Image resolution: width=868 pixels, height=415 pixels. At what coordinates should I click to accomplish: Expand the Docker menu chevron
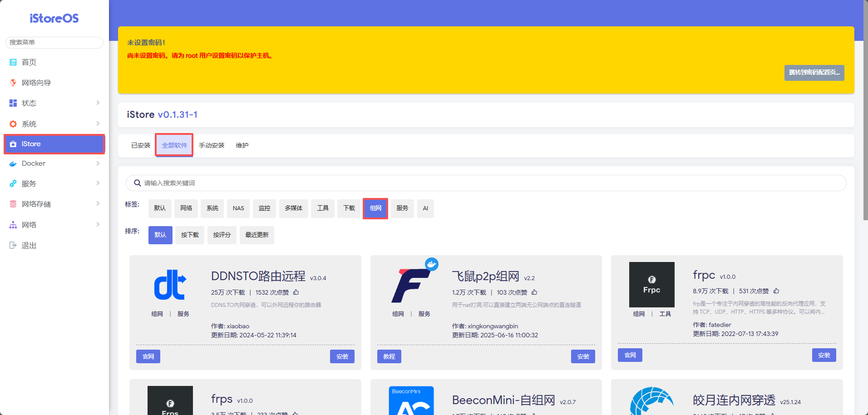pos(98,163)
